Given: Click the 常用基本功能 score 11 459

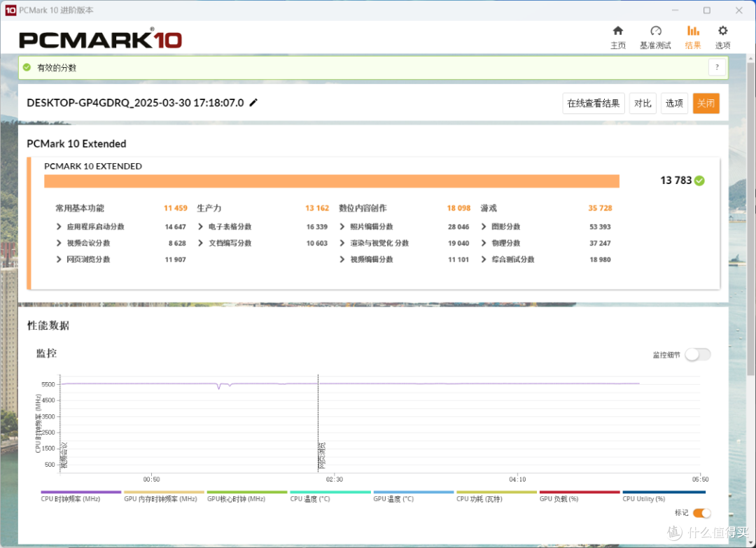Looking at the screenshot, I should pyautogui.click(x=176, y=208).
